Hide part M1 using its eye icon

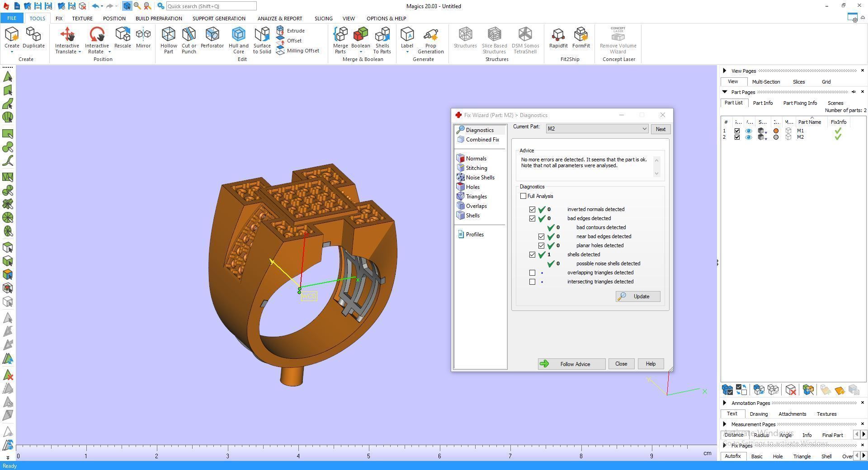coord(749,131)
